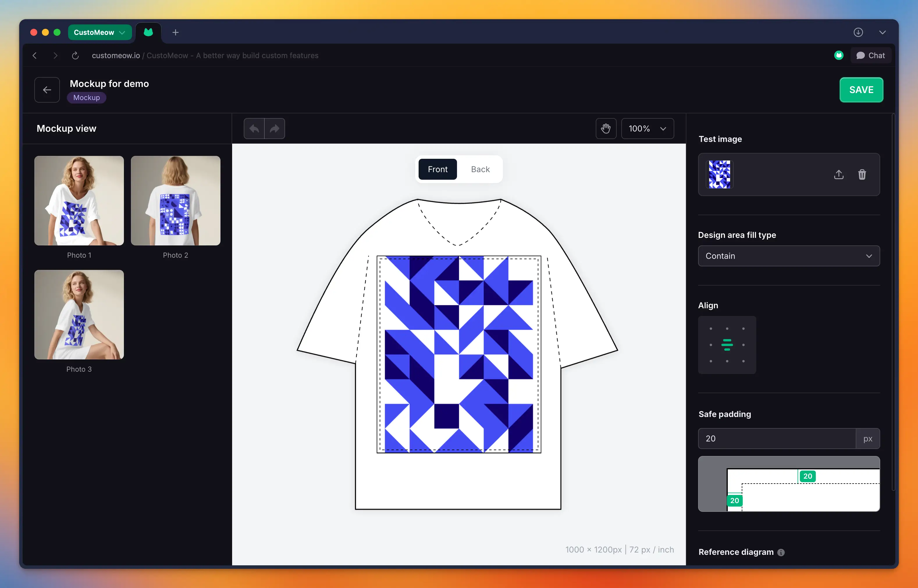The image size is (918, 588).
Task: Select the Photo 2 mockup thumbnail
Action: coord(175,200)
